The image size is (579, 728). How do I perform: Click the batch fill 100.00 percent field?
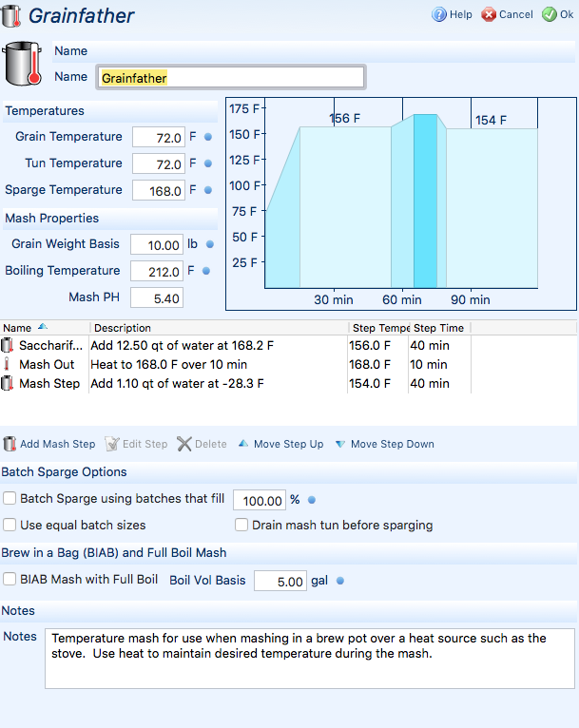click(260, 501)
